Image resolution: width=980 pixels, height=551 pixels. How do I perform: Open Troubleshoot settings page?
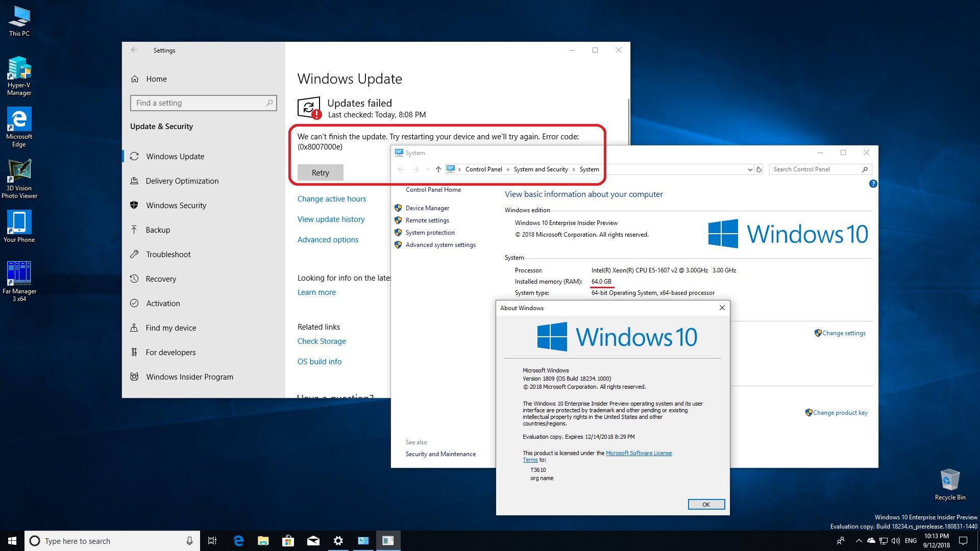click(203, 255)
